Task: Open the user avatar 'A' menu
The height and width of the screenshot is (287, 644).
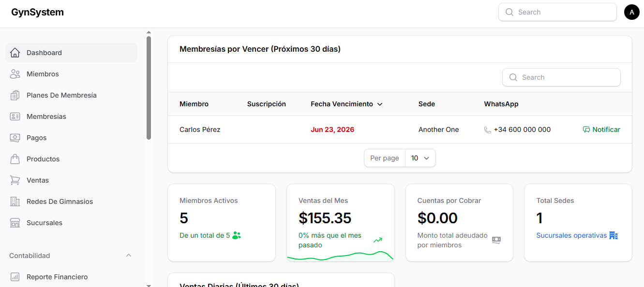Action: pyautogui.click(x=632, y=12)
